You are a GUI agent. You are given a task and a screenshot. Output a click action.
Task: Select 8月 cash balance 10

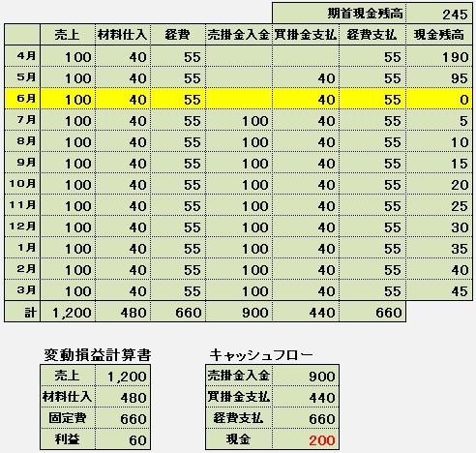coord(439,141)
